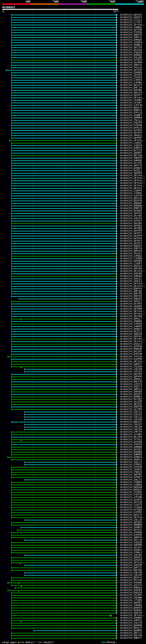Click the yellow gap marker on P13023 row
Viewport: 146px width, 644px height.
pyautogui.click(x=21, y=440)
